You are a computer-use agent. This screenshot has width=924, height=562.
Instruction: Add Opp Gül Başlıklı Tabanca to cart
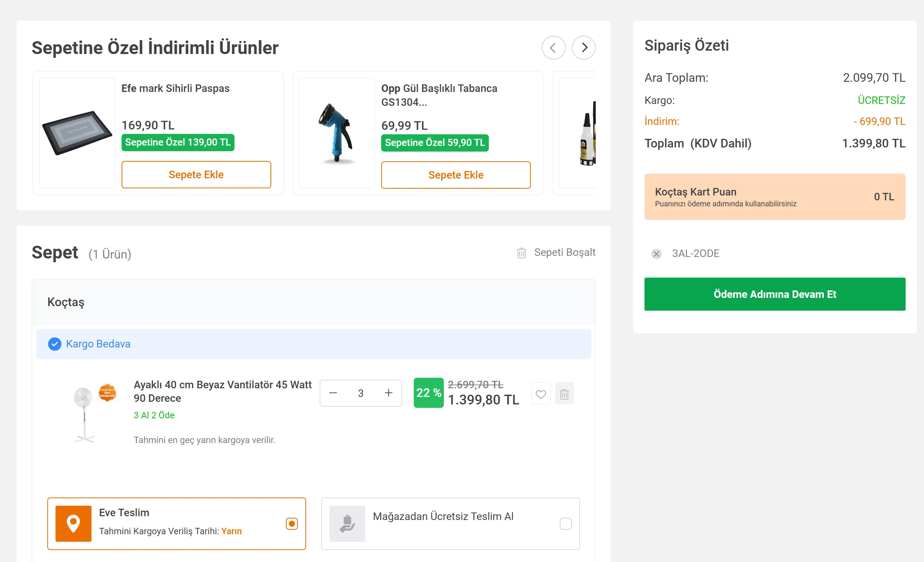(456, 175)
